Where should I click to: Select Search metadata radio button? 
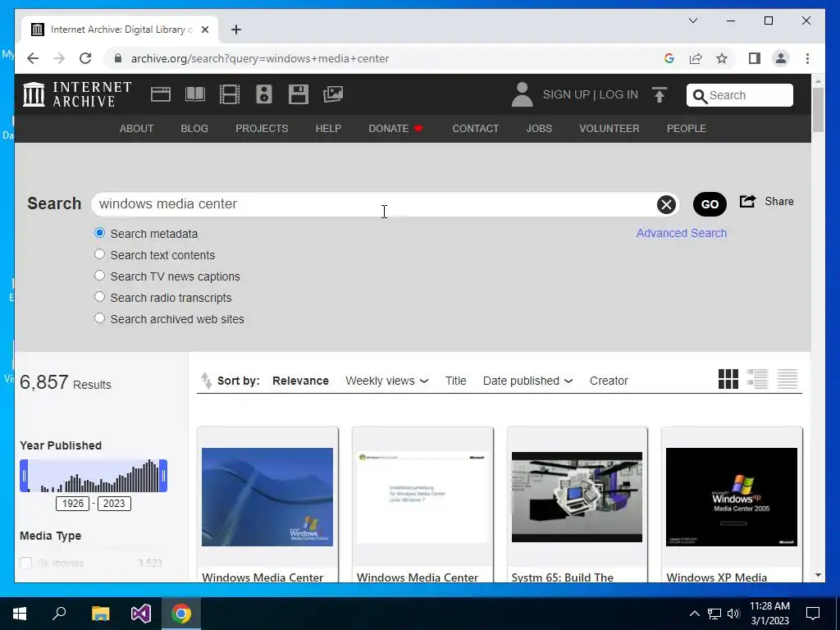click(x=99, y=233)
